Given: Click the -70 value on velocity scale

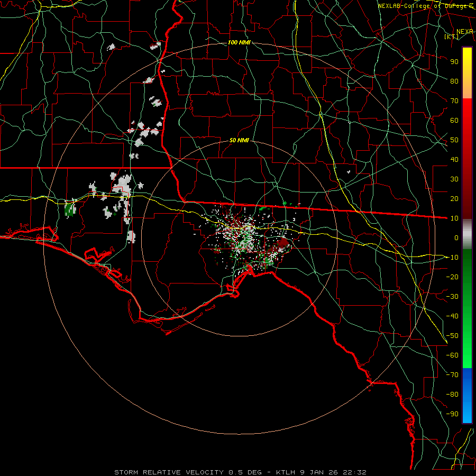Looking at the screenshot, I should click(x=452, y=375).
